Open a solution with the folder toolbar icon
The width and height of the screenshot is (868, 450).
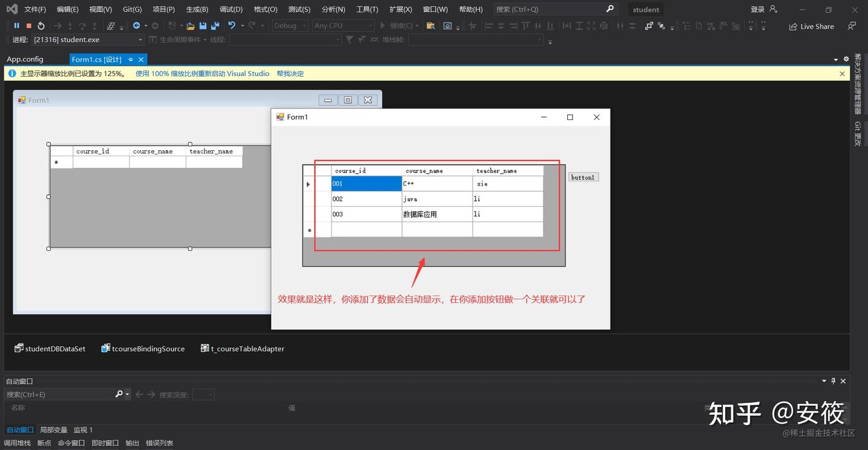pos(189,25)
